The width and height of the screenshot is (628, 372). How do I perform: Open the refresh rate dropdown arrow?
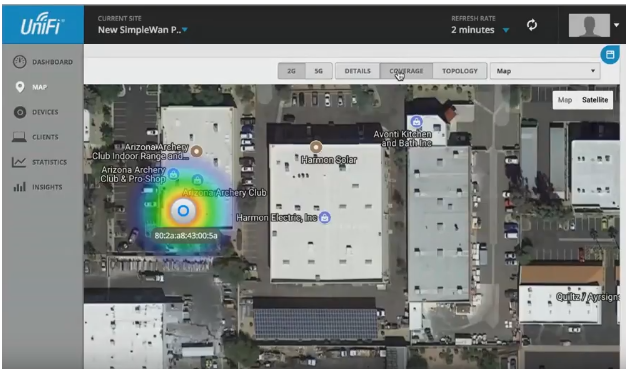[x=506, y=30]
